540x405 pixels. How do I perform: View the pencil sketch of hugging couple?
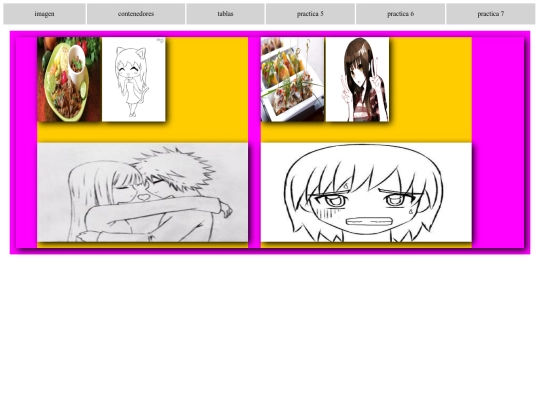(x=143, y=193)
